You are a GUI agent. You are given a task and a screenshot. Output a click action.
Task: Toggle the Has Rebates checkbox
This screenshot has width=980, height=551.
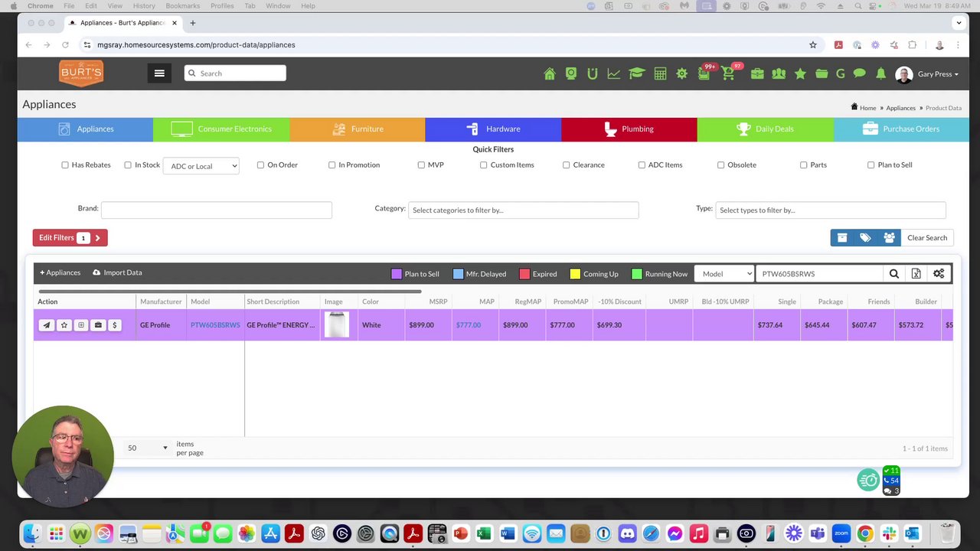tap(65, 165)
